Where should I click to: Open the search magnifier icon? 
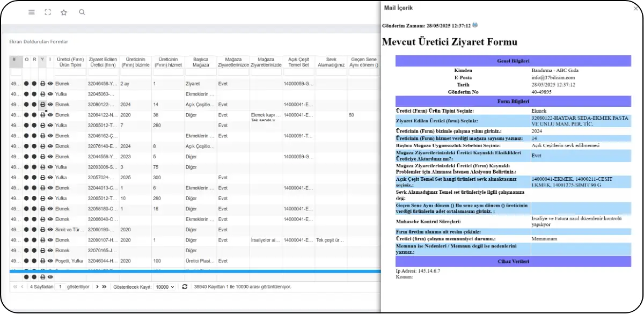pos(82,12)
